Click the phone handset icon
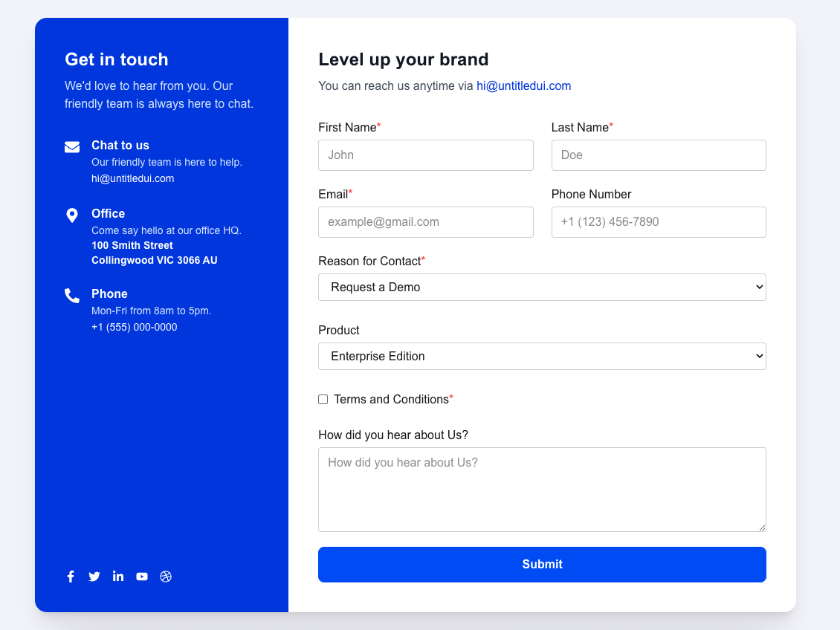This screenshot has height=630, width=840. (72, 296)
